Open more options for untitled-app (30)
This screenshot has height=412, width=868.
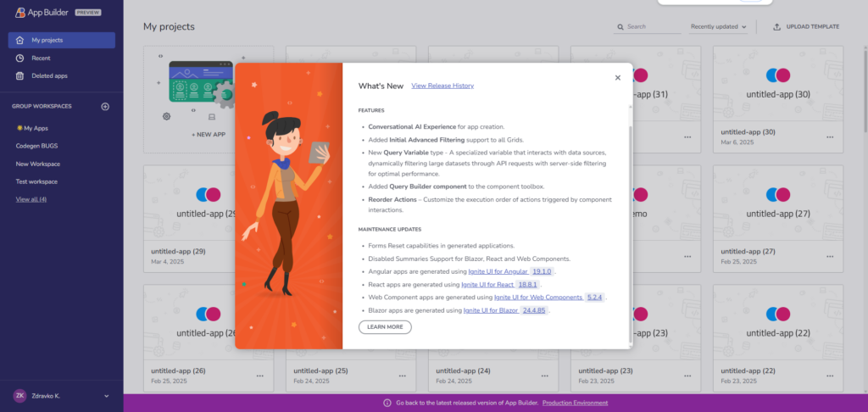(x=830, y=136)
